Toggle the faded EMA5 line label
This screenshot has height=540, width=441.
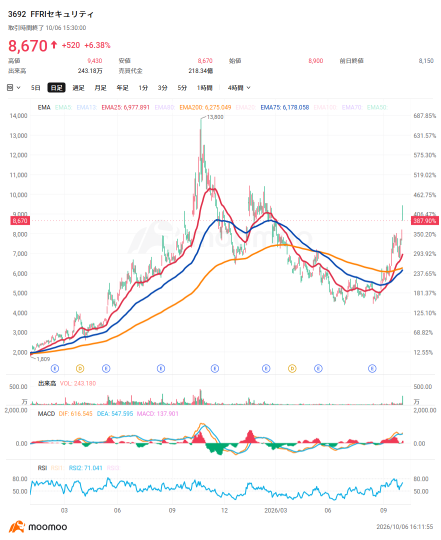(x=63, y=107)
